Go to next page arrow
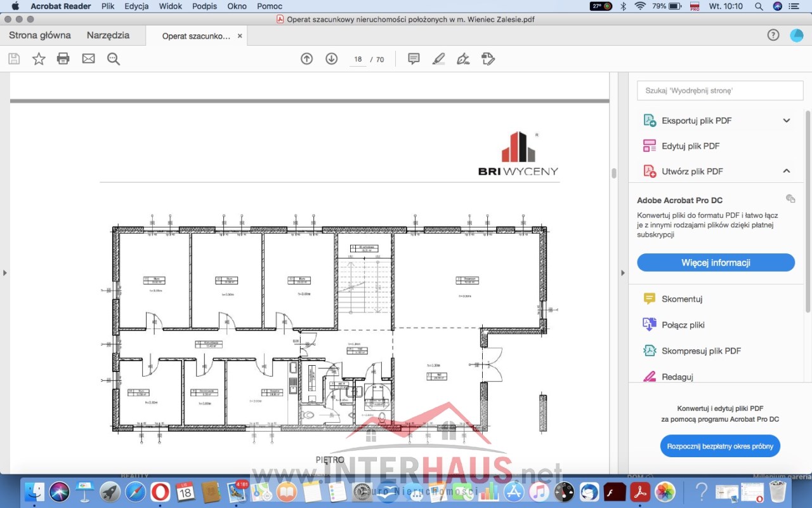This screenshot has height=508, width=812. [331, 59]
